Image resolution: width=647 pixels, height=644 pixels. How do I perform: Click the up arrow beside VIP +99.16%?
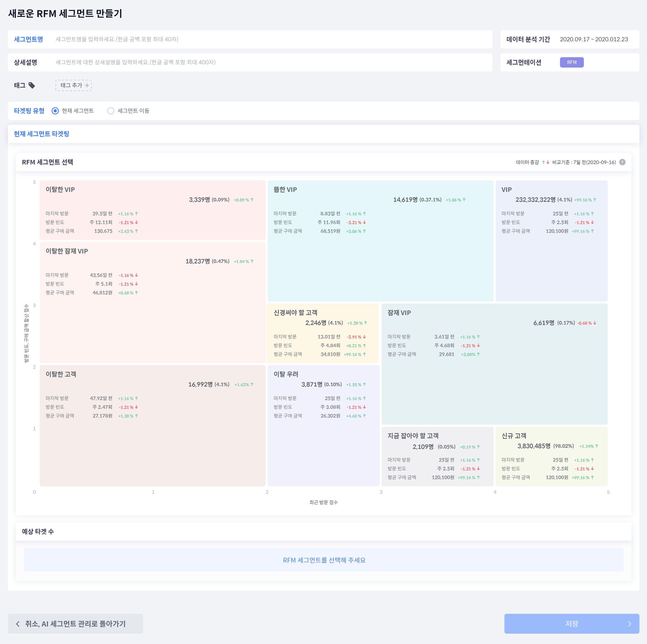click(x=595, y=200)
